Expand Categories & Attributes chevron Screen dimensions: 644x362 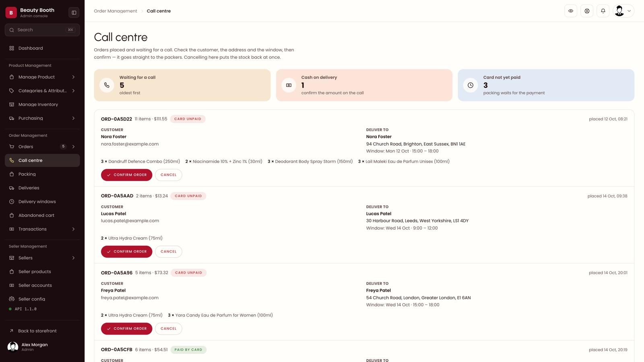(x=73, y=91)
